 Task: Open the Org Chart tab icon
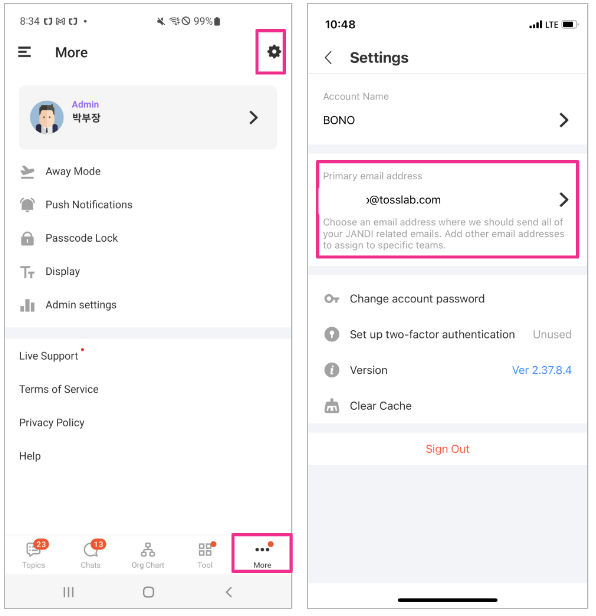[x=148, y=550]
